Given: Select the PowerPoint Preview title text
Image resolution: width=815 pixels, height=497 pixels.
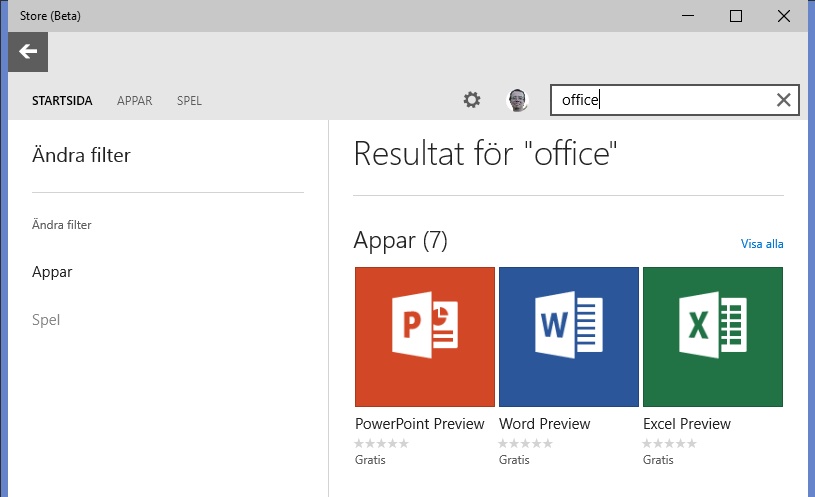Looking at the screenshot, I should 419,424.
